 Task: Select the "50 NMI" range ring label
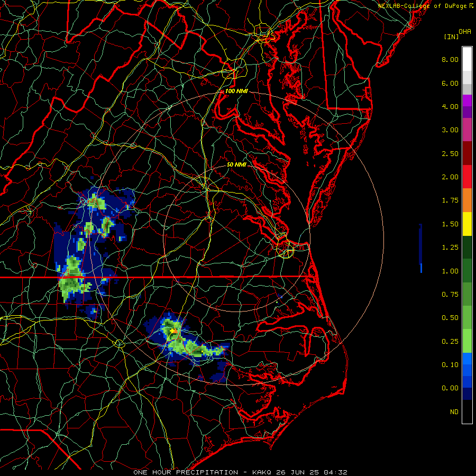click(236, 164)
